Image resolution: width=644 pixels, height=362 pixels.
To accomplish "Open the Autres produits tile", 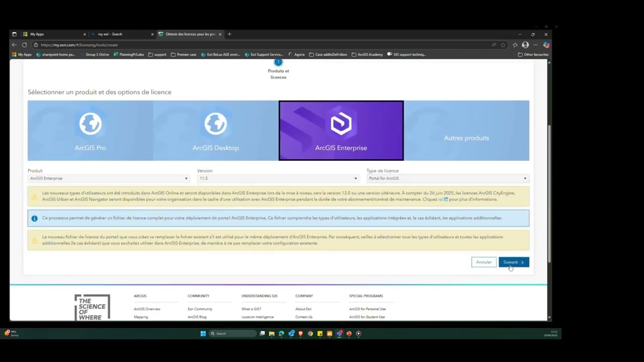I will click(466, 131).
